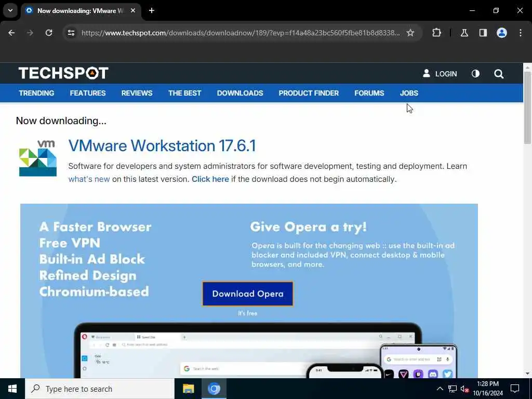Open the muted volume tray icon
Viewport: 532px width, 399px height.
click(464, 389)
